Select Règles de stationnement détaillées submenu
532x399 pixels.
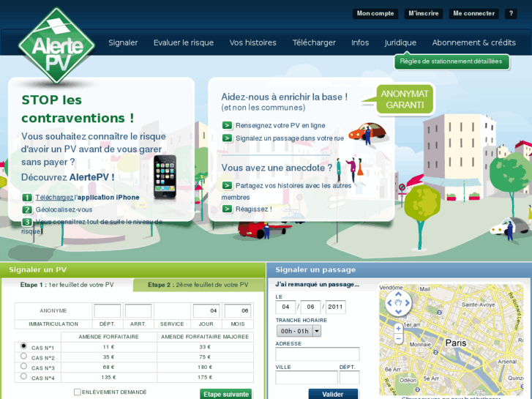(x=452, y=61)
